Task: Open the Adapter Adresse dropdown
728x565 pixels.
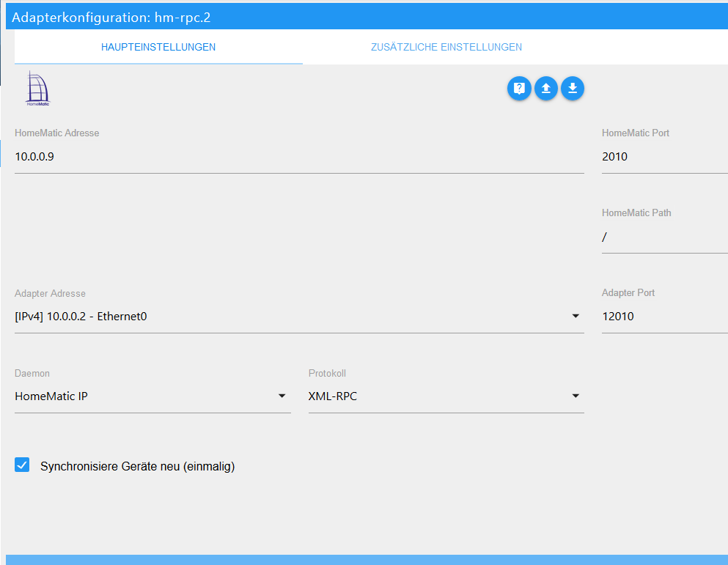Action: click(299, 317)
